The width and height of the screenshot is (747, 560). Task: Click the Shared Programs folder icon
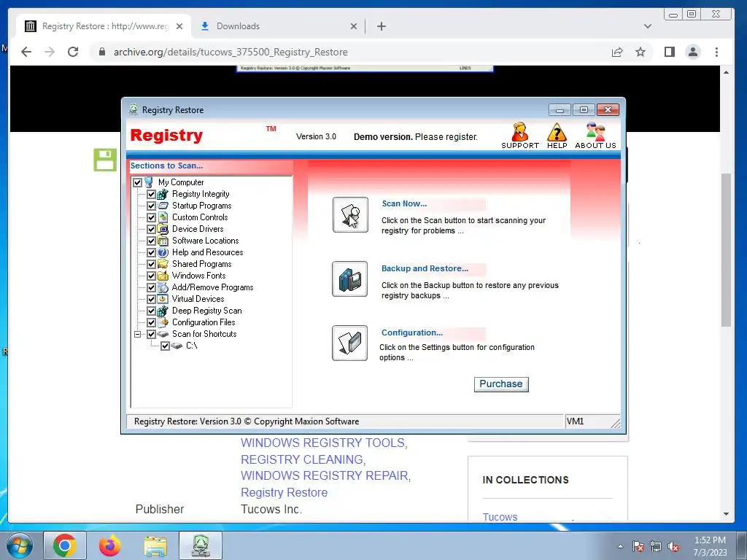163,264
